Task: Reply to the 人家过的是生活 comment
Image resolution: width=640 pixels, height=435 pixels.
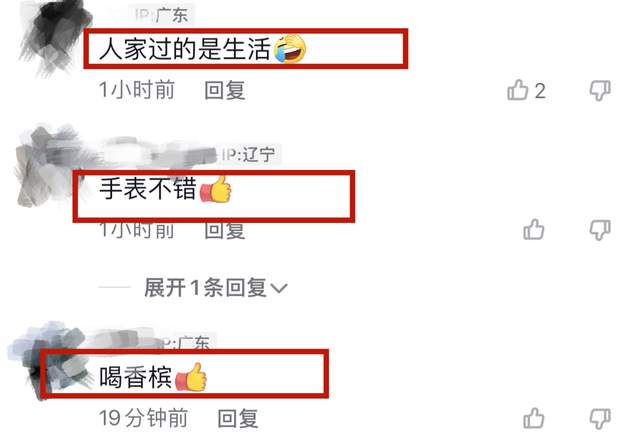Action: pos(224,90)
